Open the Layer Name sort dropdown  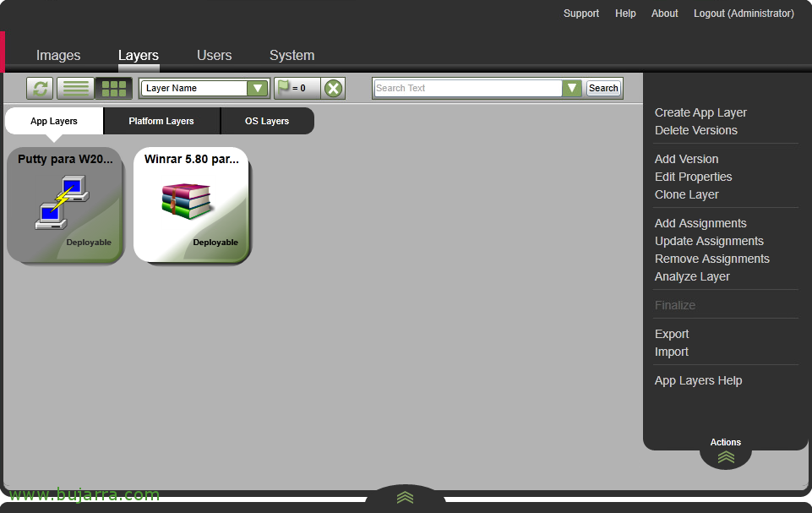258,88
